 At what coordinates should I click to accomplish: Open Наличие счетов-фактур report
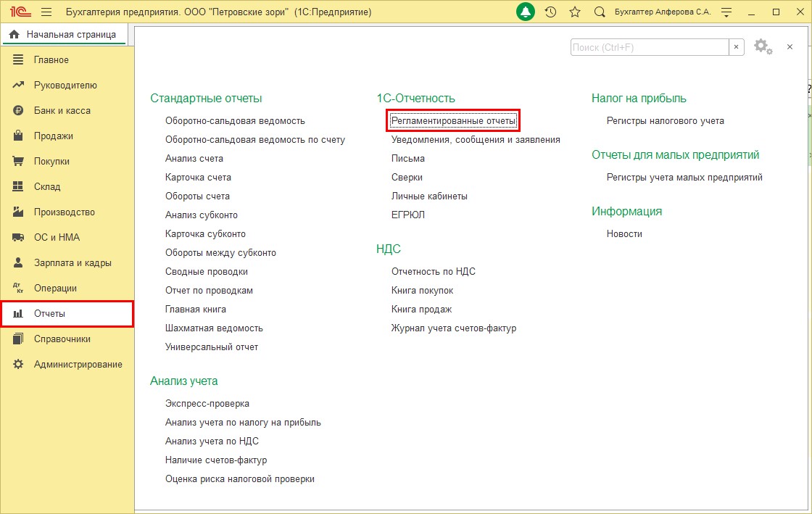pyautogui.click(x=216, y=460)
